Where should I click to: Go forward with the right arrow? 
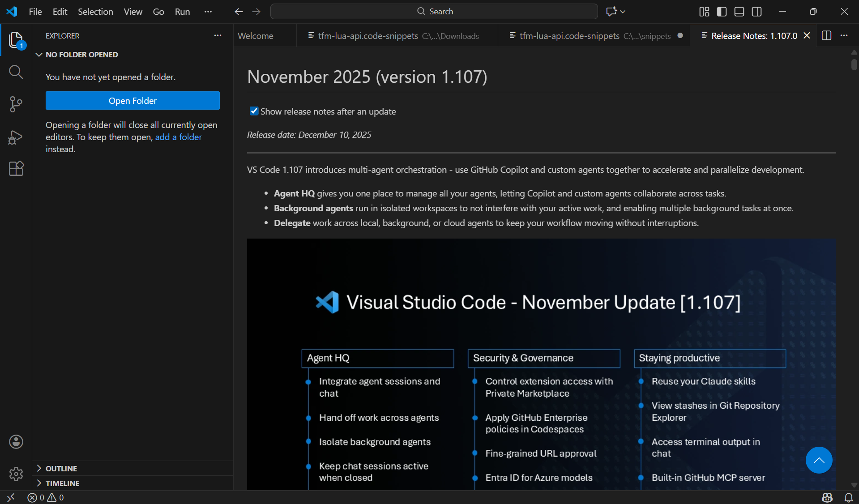(x=256, y=12)
